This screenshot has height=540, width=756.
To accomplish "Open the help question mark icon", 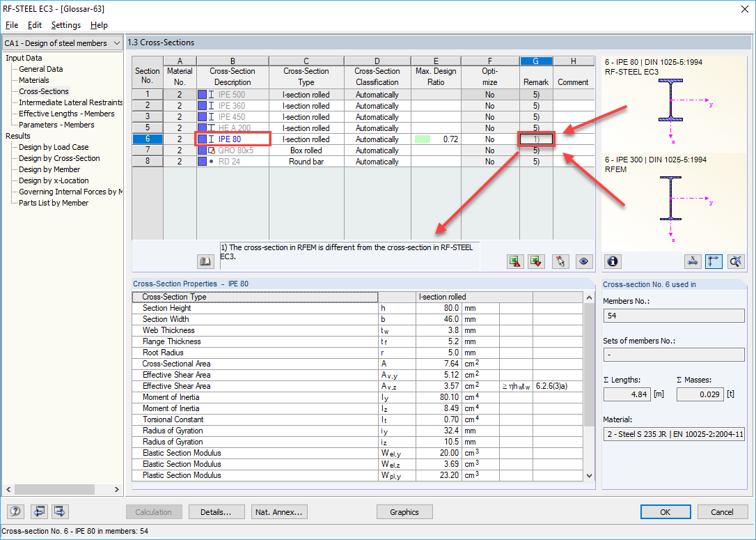I will pyautogui.click(x=15, y=511).
